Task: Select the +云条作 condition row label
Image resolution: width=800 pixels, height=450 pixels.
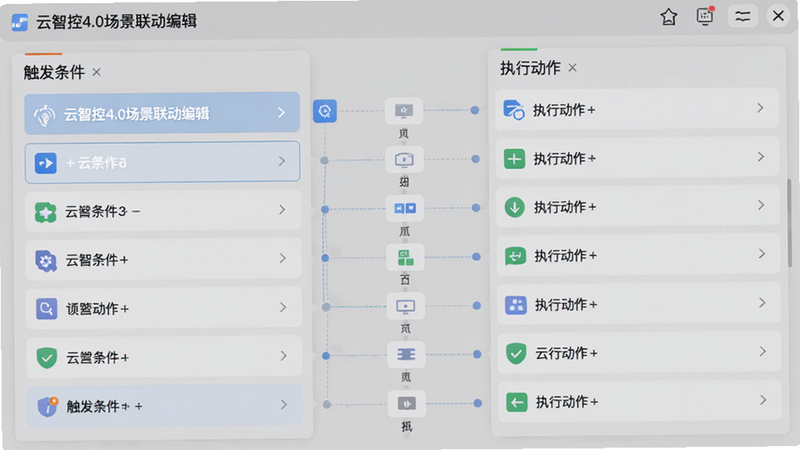Action: [x=96, y=163]
